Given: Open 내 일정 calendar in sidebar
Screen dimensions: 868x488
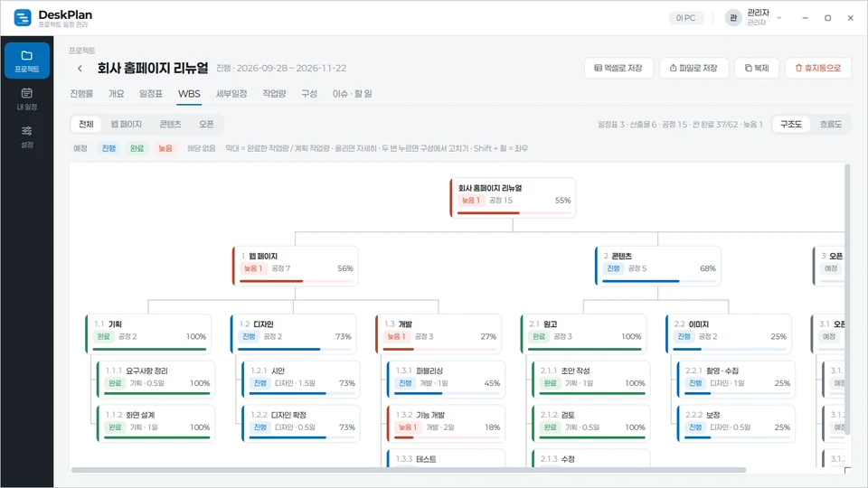Looking at the screenshot, I should 26,99.
